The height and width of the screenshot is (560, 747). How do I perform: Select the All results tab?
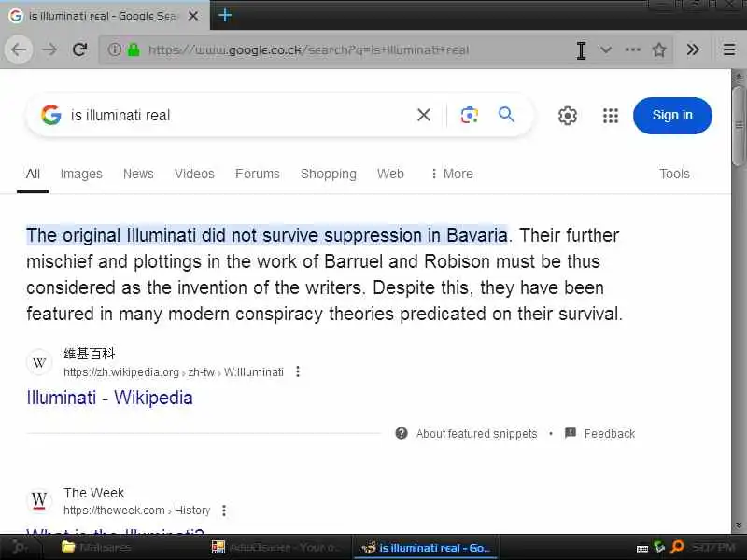pos(33,174)
